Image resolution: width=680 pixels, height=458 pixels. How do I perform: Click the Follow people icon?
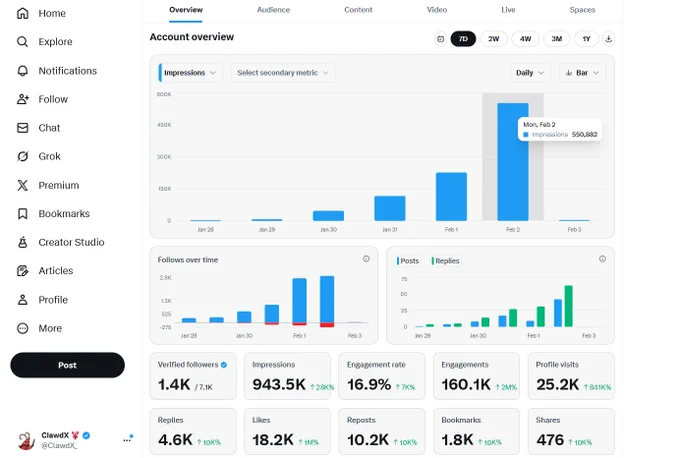[23, 99]
